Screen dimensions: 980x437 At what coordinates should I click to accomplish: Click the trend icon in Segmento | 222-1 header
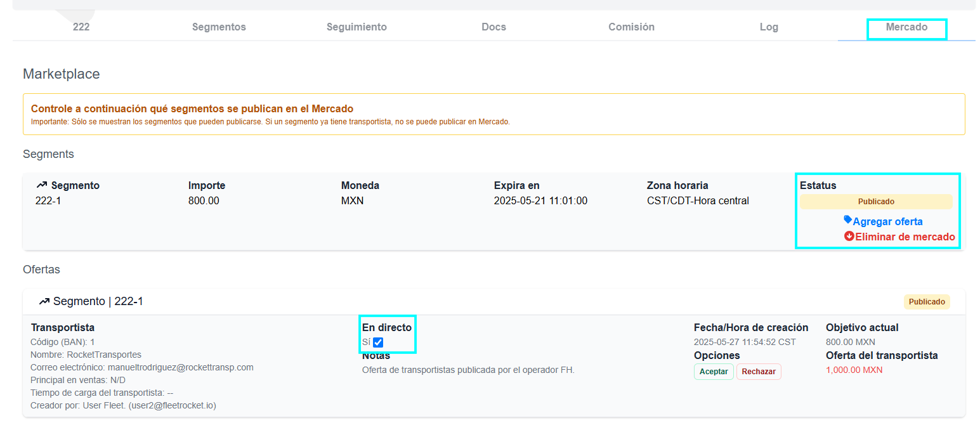[44, 301]
